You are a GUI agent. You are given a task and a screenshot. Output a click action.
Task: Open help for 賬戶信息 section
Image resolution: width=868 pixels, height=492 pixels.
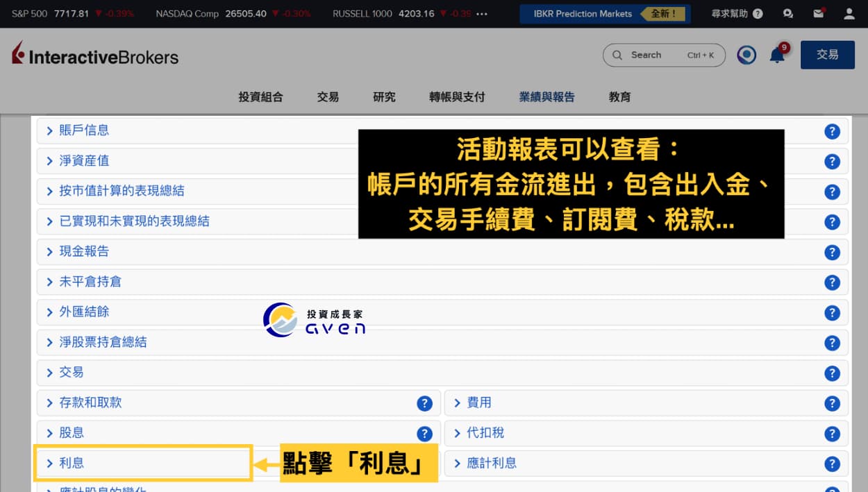pyautogui.click(x=832, y=131)
